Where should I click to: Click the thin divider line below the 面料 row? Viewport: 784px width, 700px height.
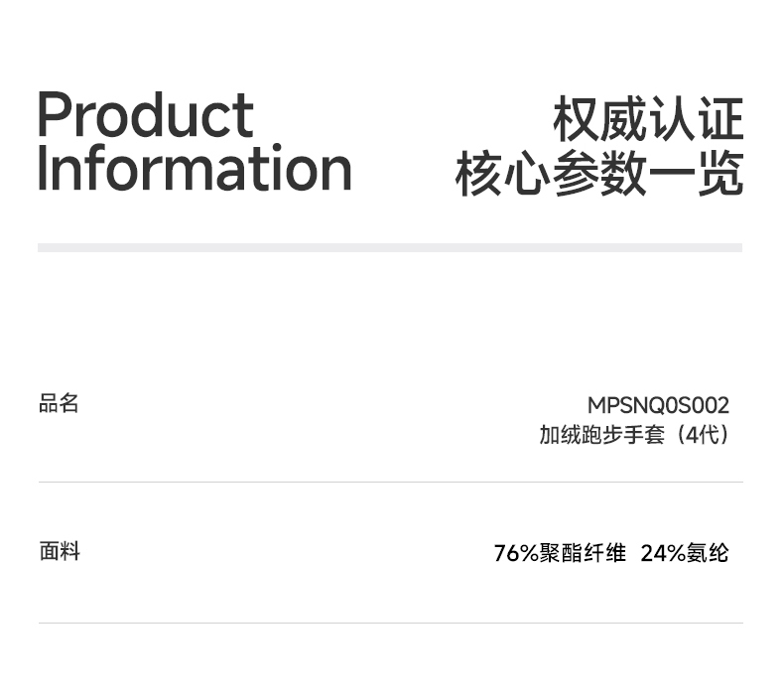click(x=390, y=624)
